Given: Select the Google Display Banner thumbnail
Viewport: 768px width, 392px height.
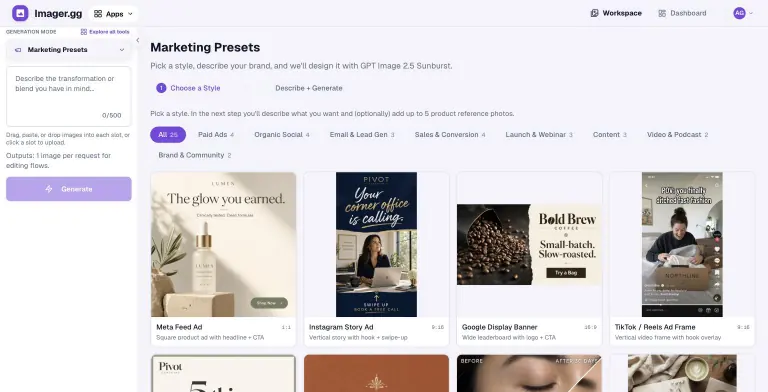Looking at the screenshot, I should (529, 245).
